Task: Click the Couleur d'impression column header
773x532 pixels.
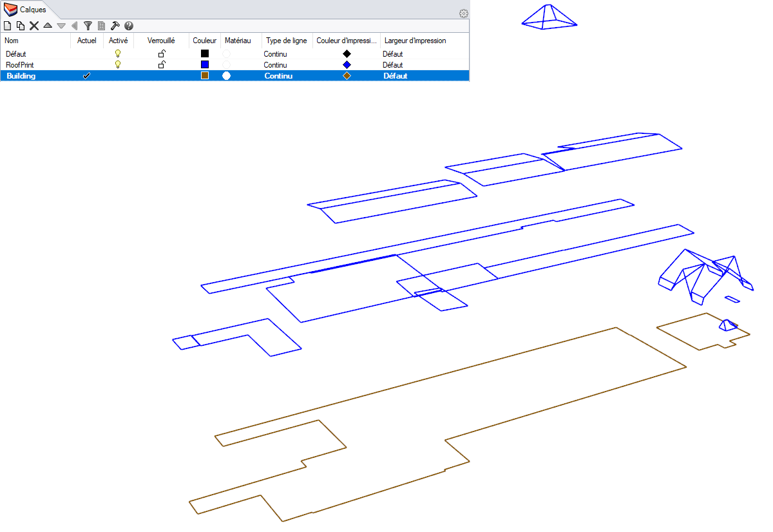Action: pos(347,41)
